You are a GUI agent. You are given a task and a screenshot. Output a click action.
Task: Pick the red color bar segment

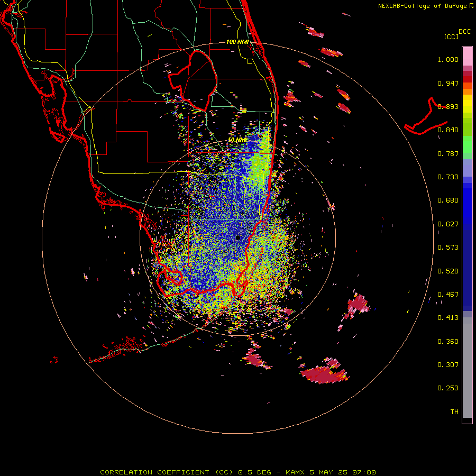click(467, 79)
